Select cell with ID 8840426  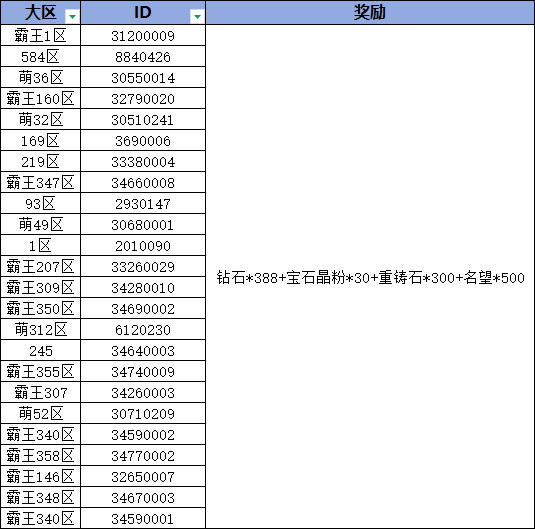click(x=143, y=56)
